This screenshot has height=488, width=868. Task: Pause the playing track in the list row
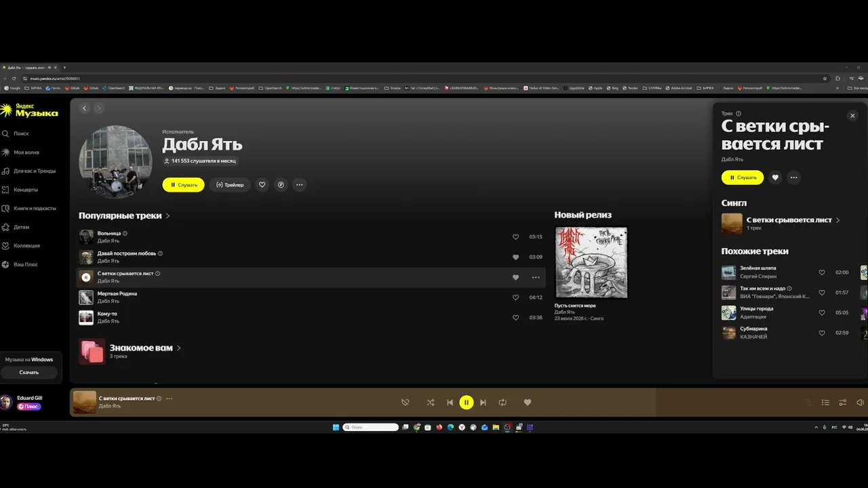86,277
